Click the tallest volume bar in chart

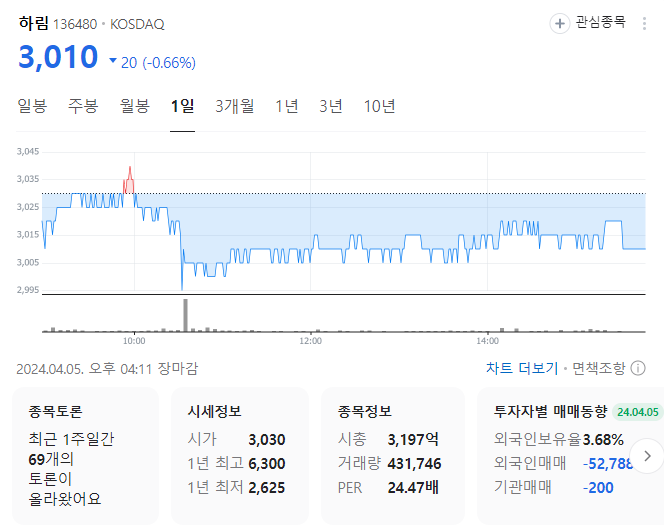(x=185, y=315)
